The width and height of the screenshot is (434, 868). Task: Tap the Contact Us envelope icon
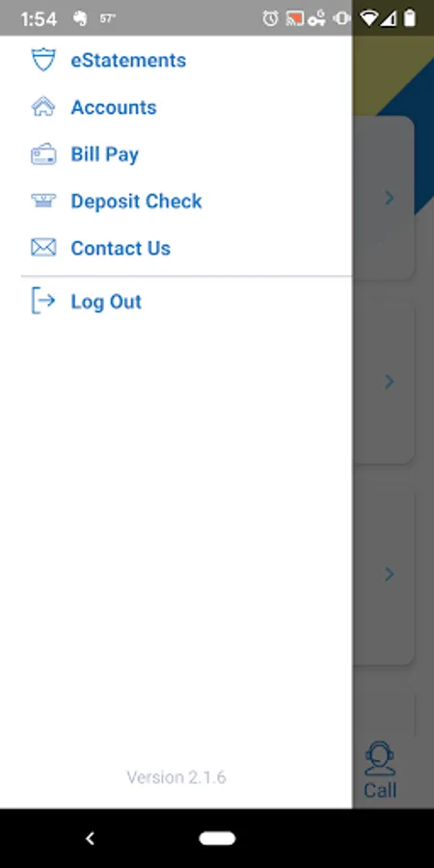point(43,248)
